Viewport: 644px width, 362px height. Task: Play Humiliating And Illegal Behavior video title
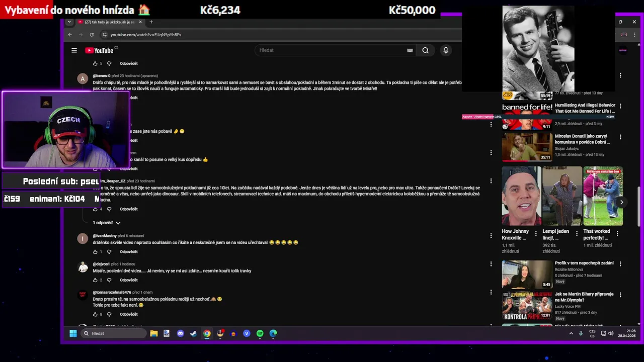[x=585, y=108]
